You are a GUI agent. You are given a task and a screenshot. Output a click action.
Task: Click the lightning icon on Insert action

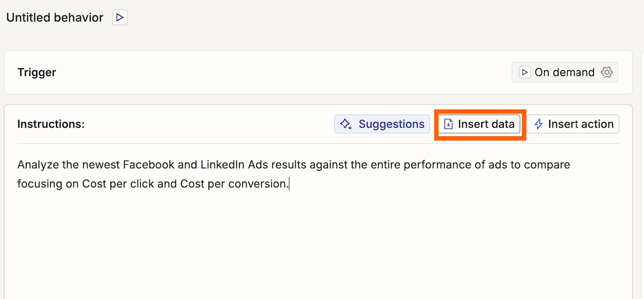point(538,124)
